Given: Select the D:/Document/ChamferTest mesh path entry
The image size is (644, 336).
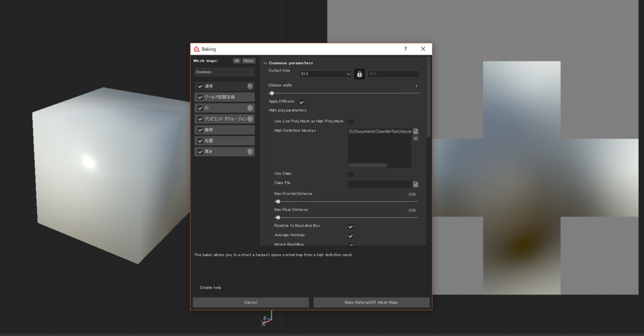Looking at the screenshot, I should coord(380,132).
